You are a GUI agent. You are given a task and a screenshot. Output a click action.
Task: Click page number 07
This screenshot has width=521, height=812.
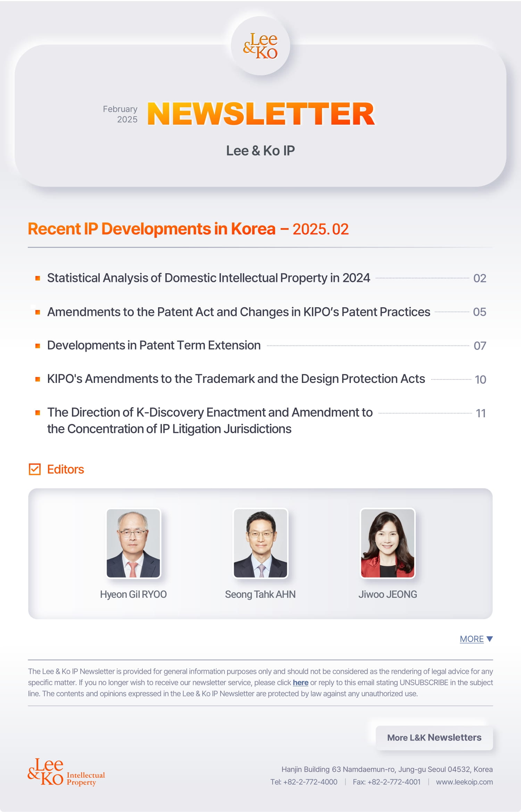(480, 345)
